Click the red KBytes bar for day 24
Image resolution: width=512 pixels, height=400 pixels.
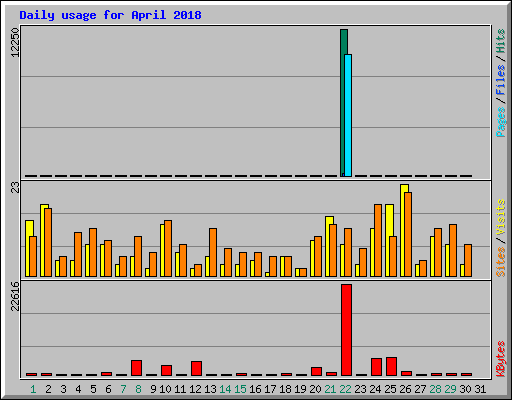(376, 367)
